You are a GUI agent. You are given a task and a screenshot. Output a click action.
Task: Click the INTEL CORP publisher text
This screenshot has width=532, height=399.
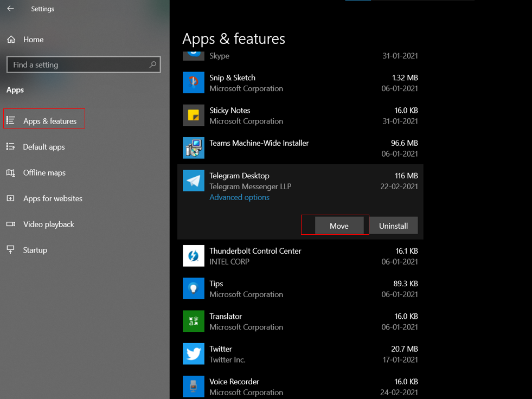click(229, 262)
